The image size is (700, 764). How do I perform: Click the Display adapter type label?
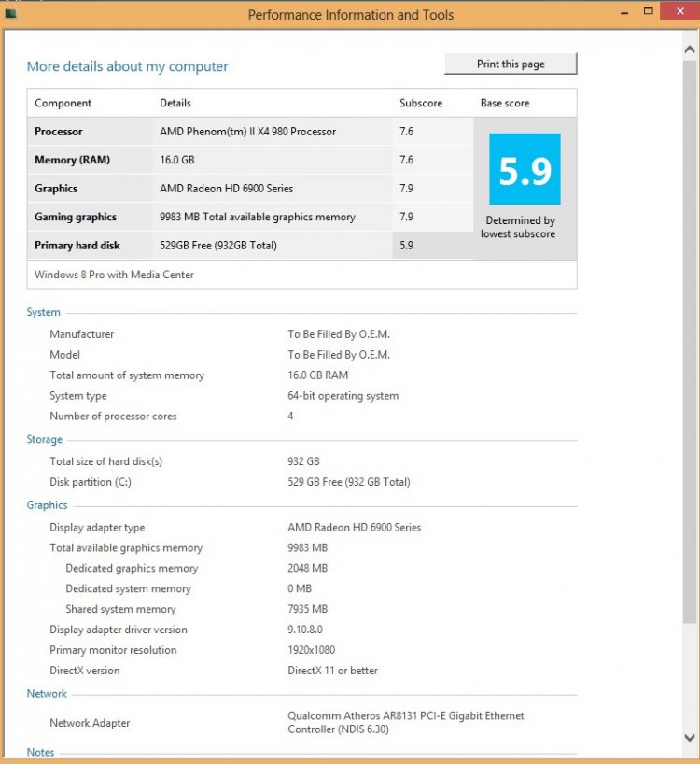97,528
